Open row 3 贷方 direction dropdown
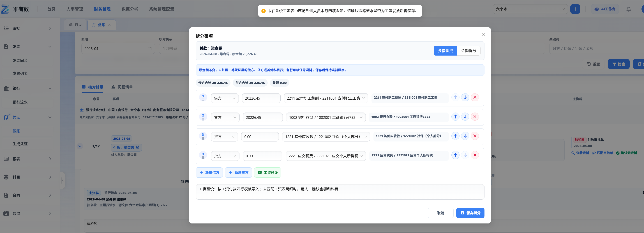 (x=224, y=137)
